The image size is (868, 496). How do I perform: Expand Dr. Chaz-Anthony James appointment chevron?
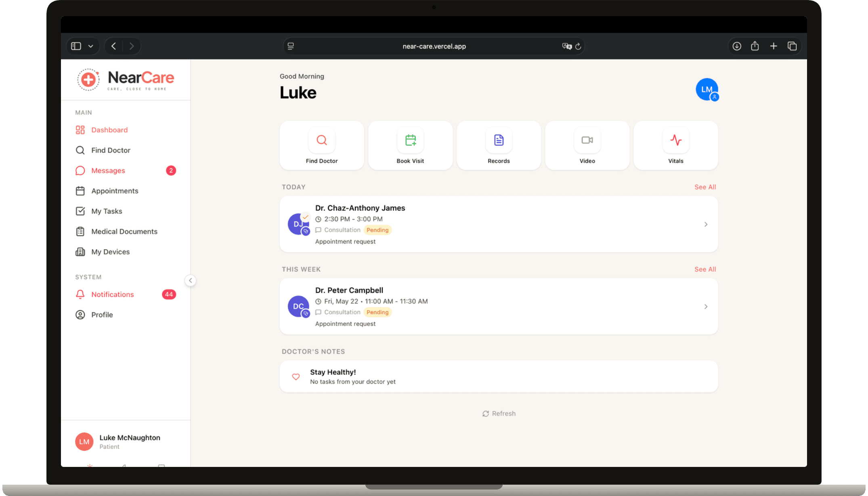[x=706, y=224]
